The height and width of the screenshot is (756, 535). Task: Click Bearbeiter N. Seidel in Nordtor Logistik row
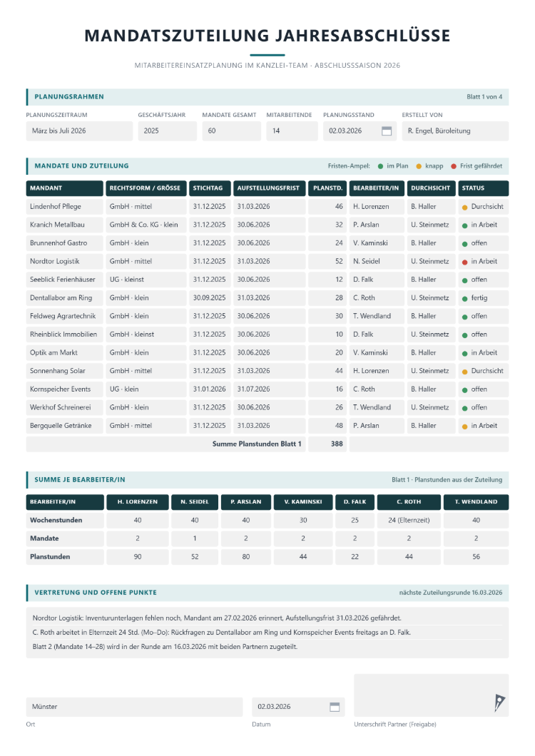377,261
